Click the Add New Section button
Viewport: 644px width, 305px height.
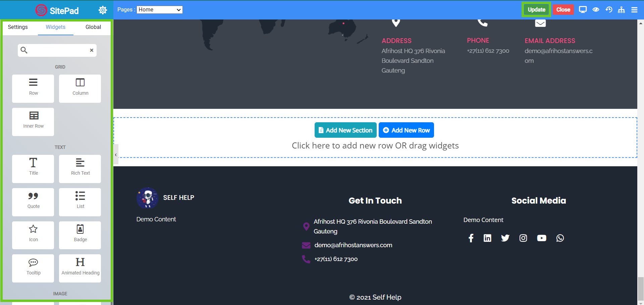tap(345, 130)
